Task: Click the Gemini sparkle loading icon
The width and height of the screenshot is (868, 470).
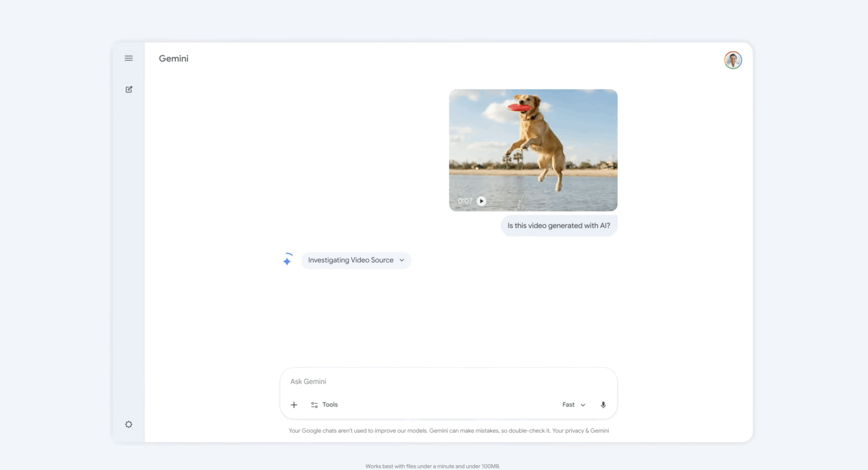Action: coord(287,261)
